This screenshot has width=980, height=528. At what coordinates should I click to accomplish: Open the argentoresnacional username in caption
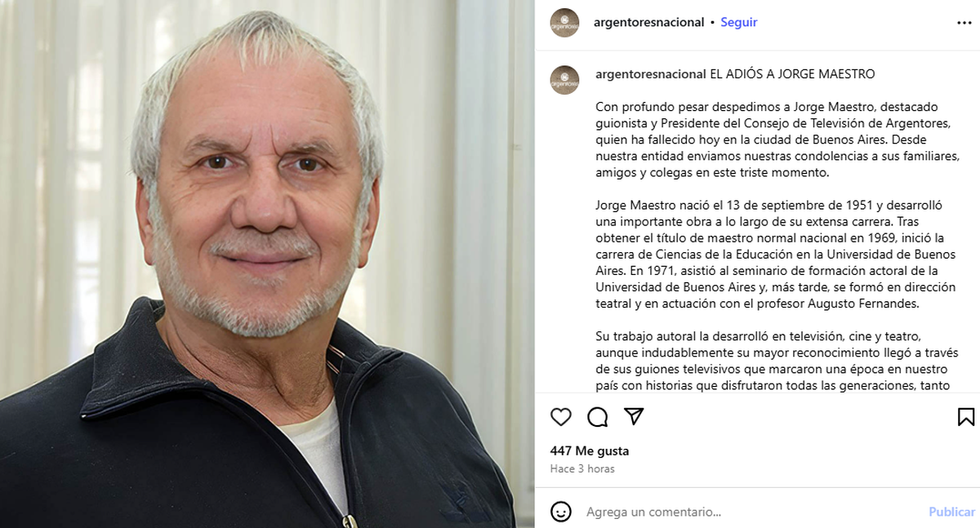click(651, 74)
